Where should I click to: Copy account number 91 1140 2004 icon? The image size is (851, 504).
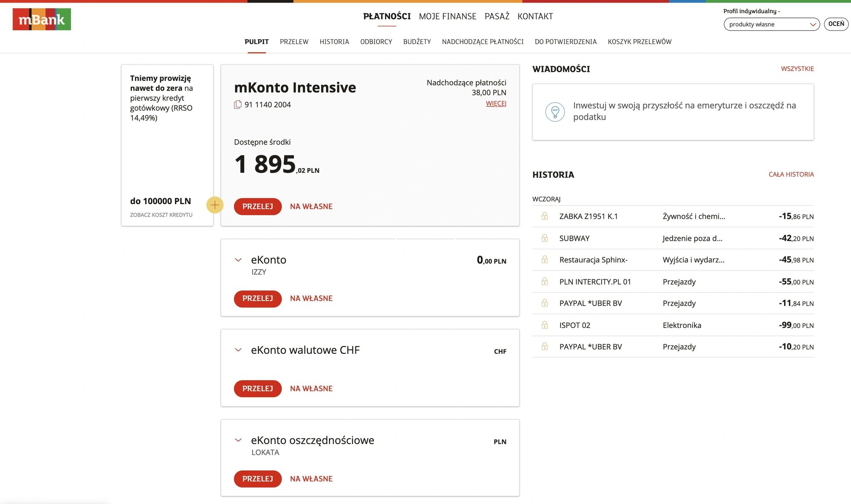[238, 105]
